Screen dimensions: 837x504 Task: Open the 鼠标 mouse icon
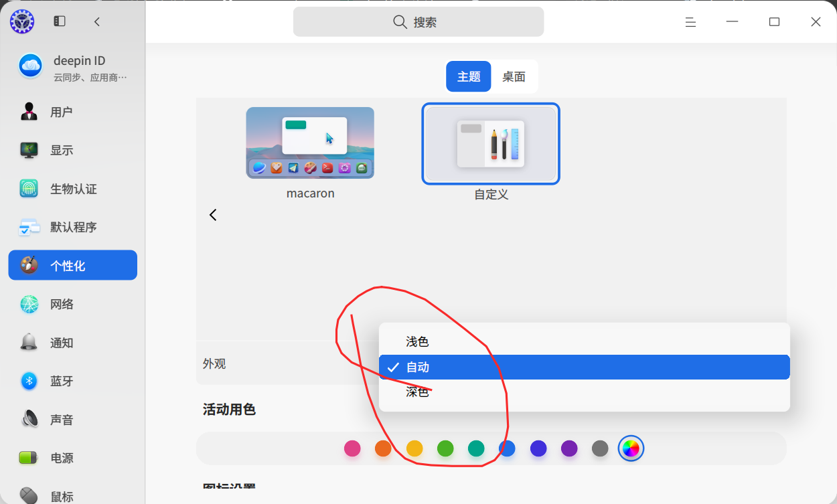pos(29,496)
